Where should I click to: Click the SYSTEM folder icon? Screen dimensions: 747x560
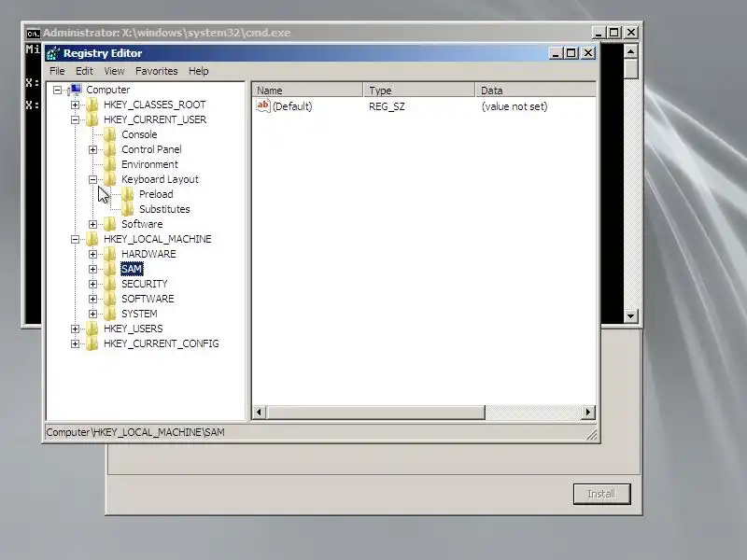point(109,314)
